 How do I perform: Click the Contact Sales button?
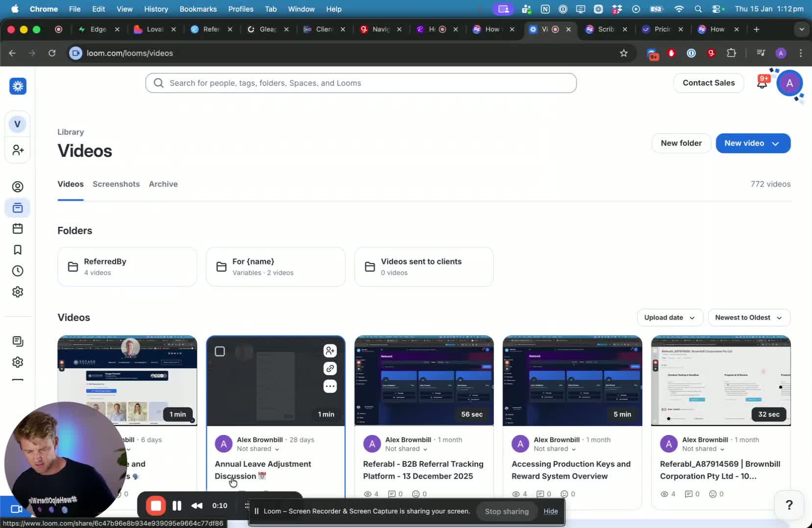(x=709, y=83)
